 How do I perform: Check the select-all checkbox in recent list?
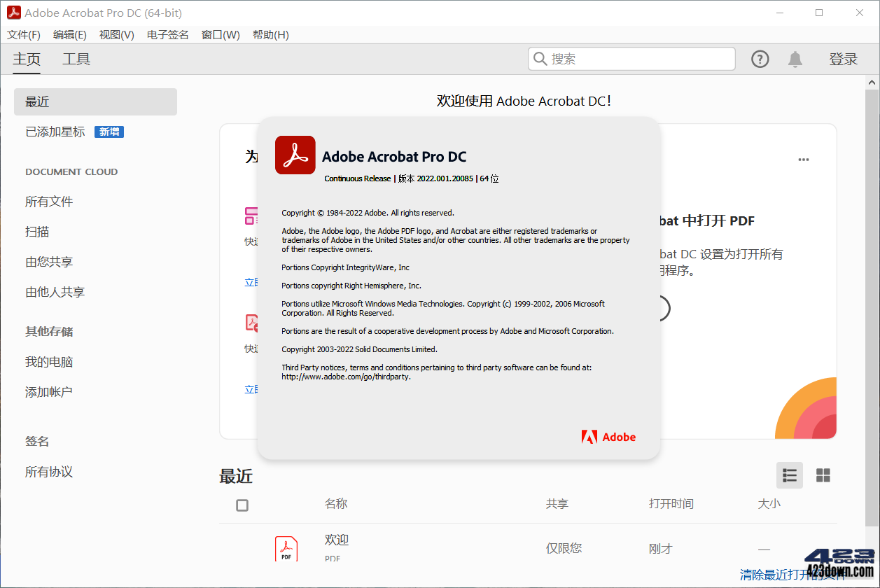(x=242, y=505)
